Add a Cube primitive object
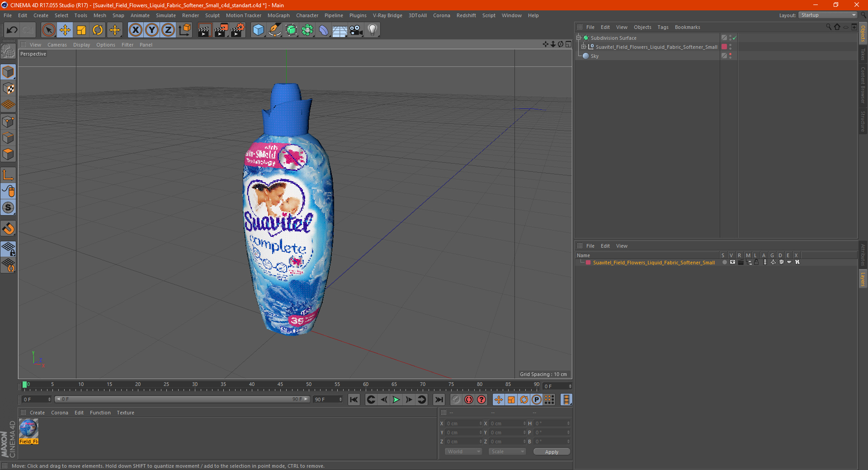The height and width of the screenshot is (470, 868). pyautogui.click(x=258, y=30)
